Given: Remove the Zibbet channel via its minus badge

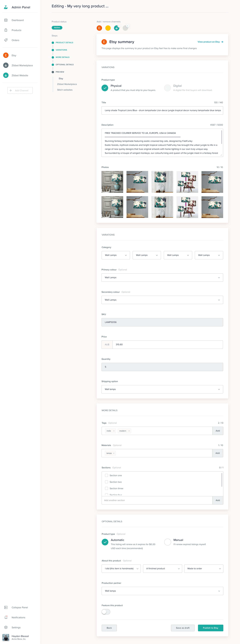Looking at the screenshot, I should click(119, 26).
